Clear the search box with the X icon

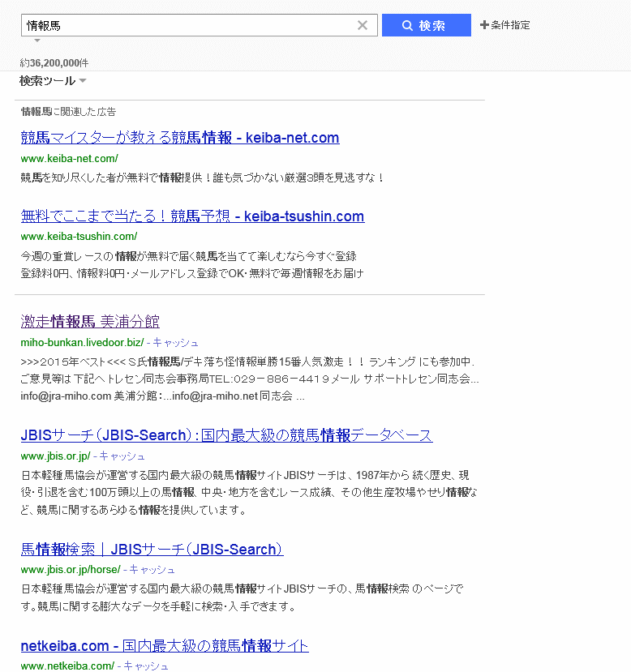[x=363, y=25]
